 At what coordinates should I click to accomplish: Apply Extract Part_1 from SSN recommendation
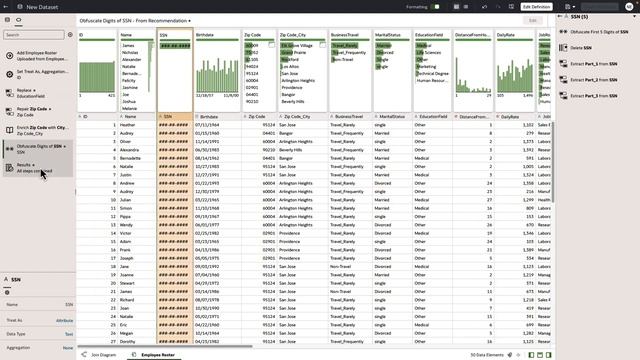pos(588,64)
